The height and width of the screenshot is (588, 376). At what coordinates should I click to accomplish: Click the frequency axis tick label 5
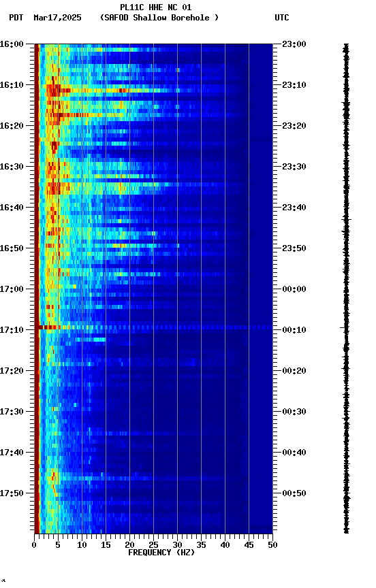click(x=58, y=545)
